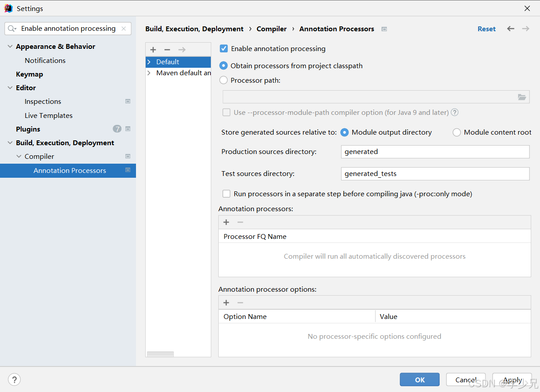
Task: Toggle Use --processor-module-path compiler option
Action: click(226, 113)
